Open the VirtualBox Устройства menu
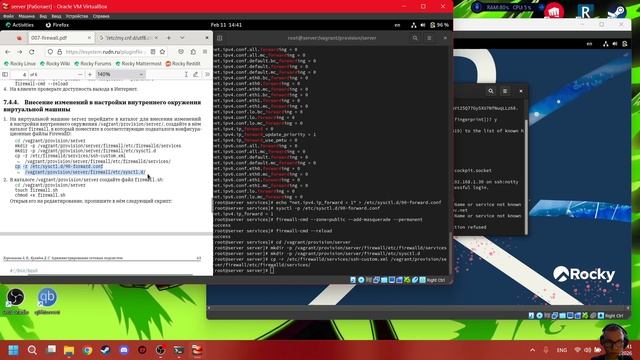Viewport: 640px width, 360px height. point(77,16)
